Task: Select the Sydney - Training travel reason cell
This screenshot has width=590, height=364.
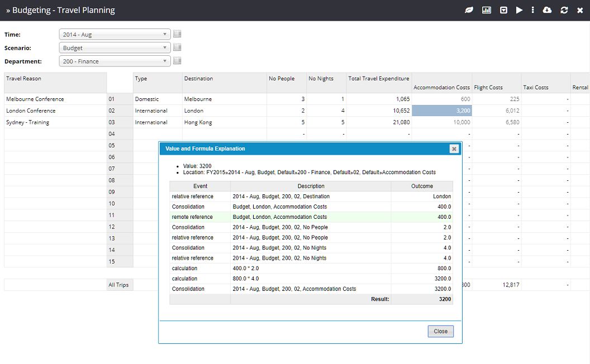Action: (x=55, y=122)
